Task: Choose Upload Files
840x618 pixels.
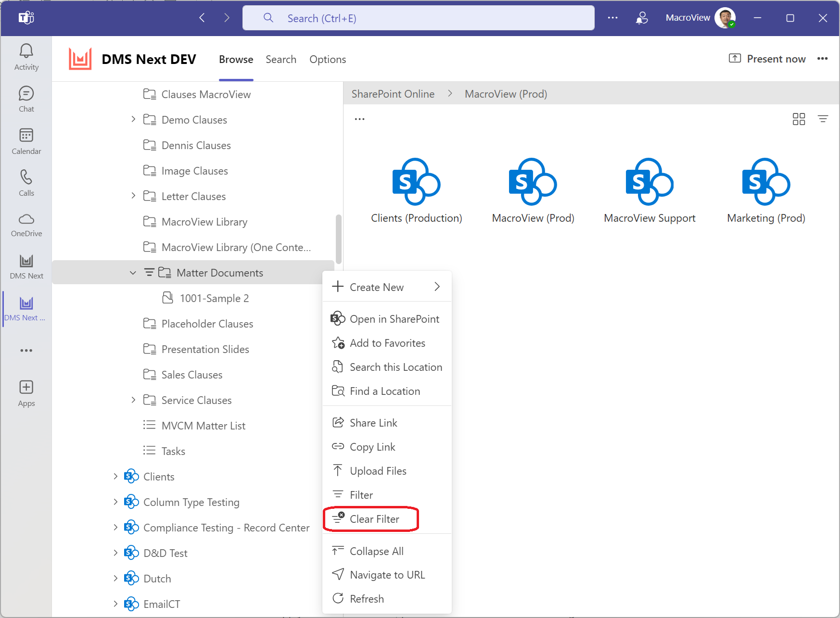Action: [387, 471]
